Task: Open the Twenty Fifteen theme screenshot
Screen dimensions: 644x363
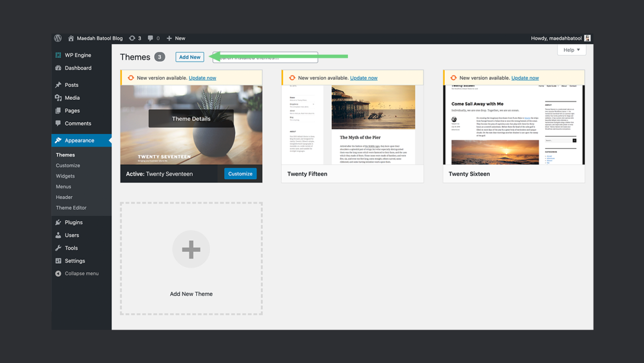Action: coord(353,125)
